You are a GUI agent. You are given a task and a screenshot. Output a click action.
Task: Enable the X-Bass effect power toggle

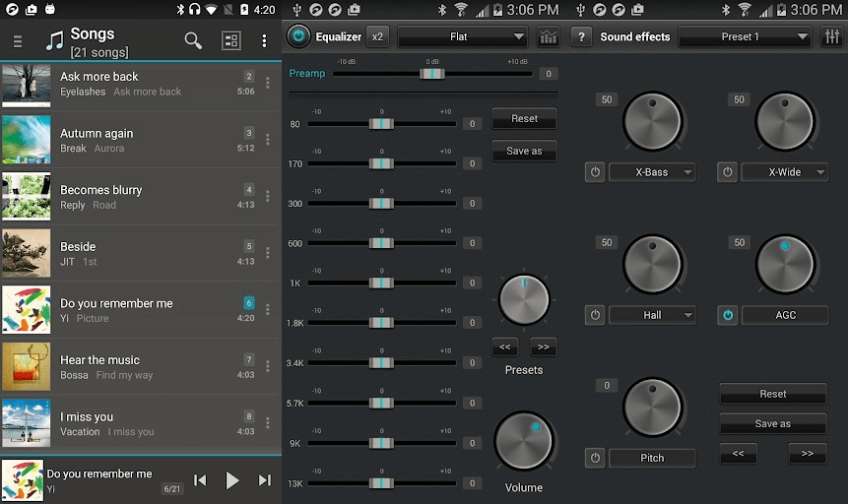point(595,172)
